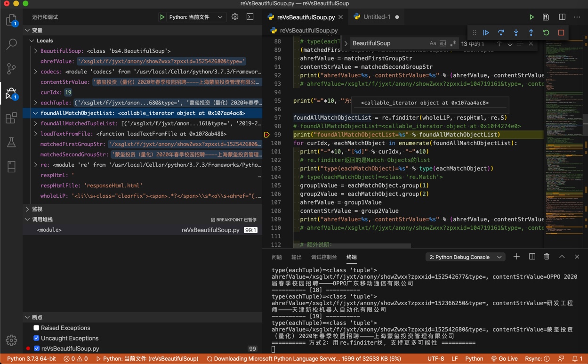
Task: Step over in debug toolbar
Action: tap(501, 32)
